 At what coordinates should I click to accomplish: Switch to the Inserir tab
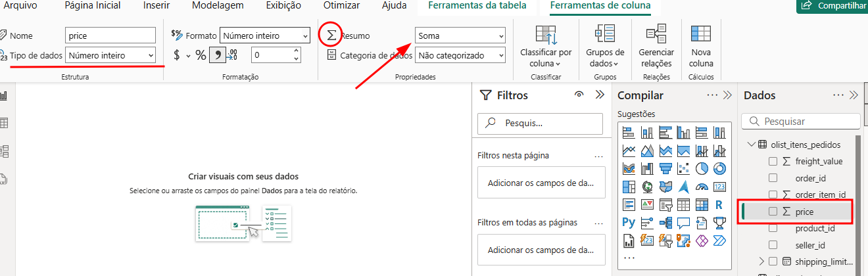click(157, 6)
